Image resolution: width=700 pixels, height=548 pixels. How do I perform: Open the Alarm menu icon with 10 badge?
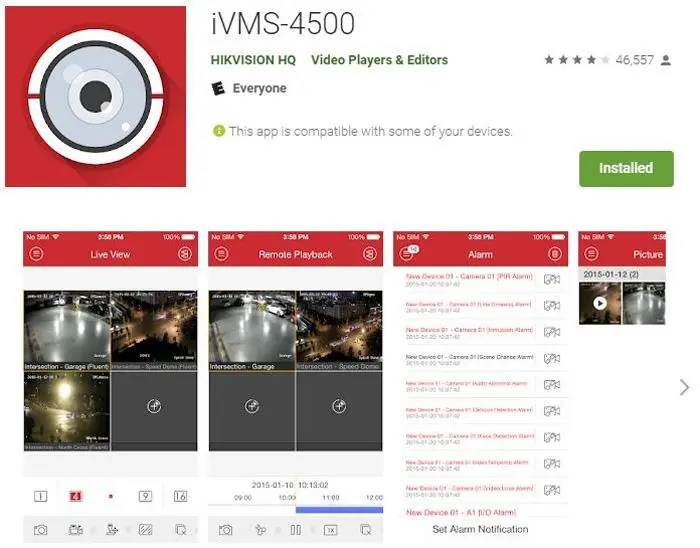(408, 253)
